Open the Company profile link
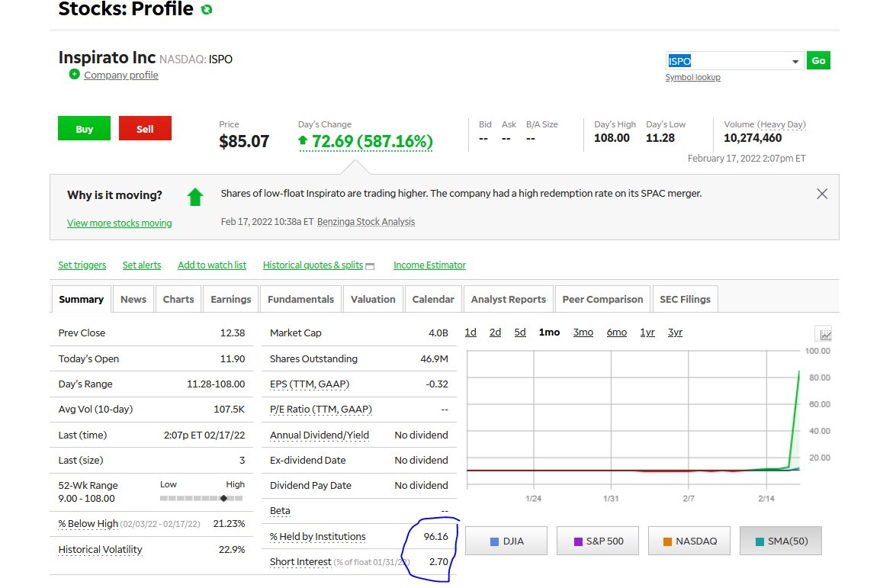Screen dimensions: 896x588 click(x=121, y=75)
